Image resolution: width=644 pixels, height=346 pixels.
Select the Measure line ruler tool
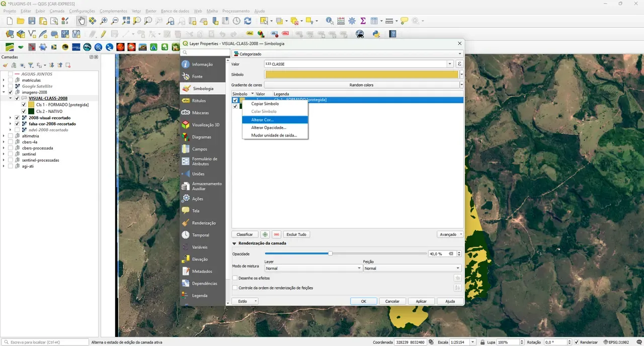click(389, 21)
